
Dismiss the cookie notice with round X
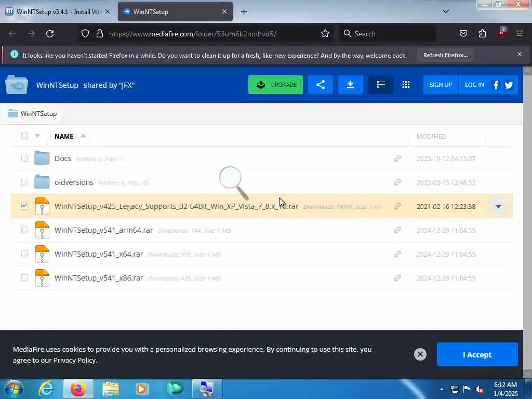[x=420, y=354]
